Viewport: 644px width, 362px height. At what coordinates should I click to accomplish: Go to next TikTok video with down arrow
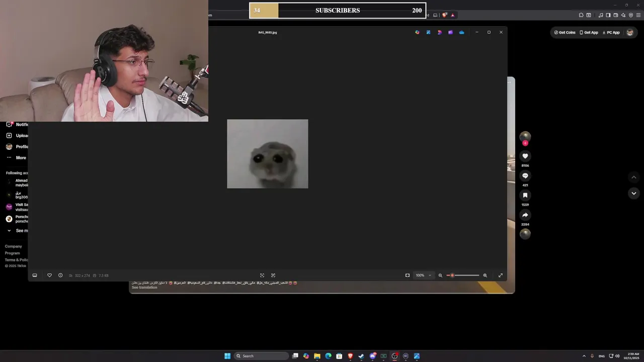[x=634, y=193]
